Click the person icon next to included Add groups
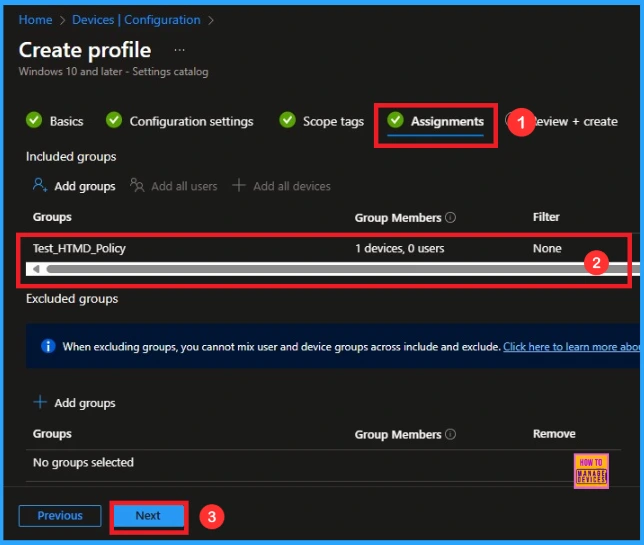Image resolution: width=644 pixels, height=545 pixels. pyautogui.click(x=40, y=185)
